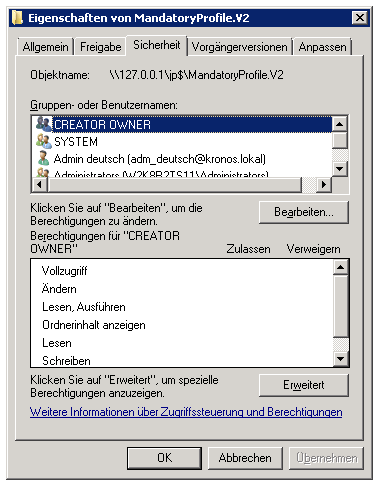Click down arrow of permissions list scrollbar

click(x=341, y=359)
